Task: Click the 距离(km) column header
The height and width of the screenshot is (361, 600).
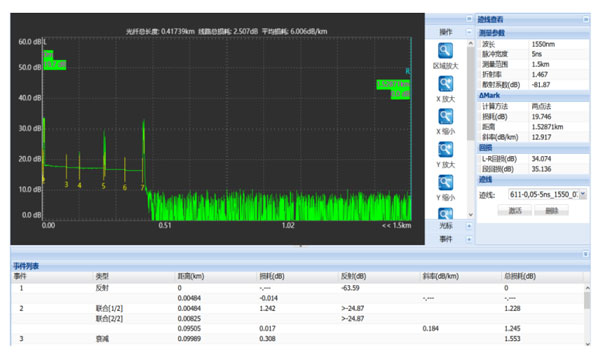Action: (191, 276)
